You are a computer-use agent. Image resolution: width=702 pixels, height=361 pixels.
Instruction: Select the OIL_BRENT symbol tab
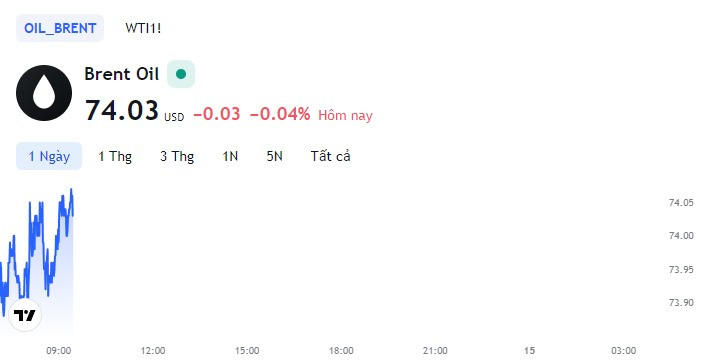click(x=60, y=28)
